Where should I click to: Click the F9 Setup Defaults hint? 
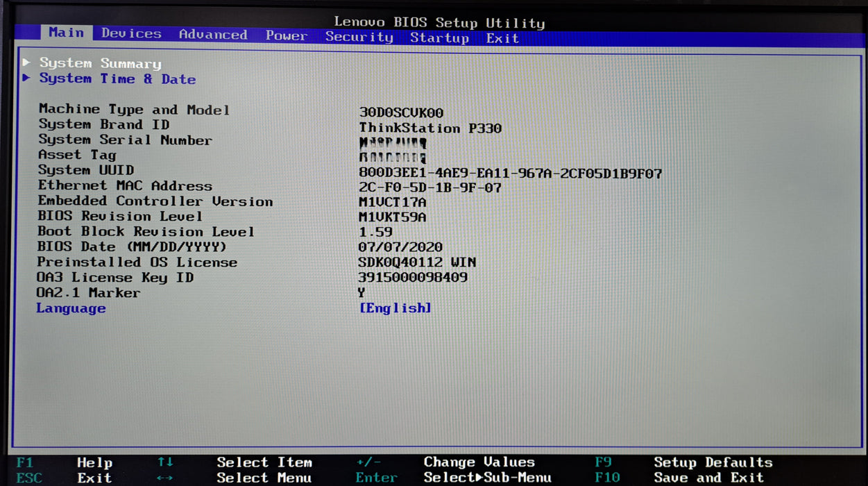click(x=683, y=462)
